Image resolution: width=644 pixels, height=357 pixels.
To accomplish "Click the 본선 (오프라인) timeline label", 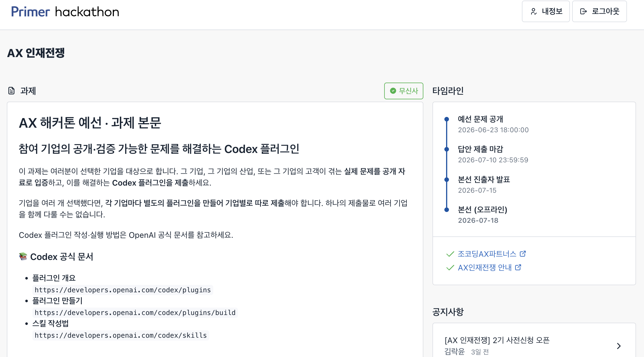I will coord(482,210).
